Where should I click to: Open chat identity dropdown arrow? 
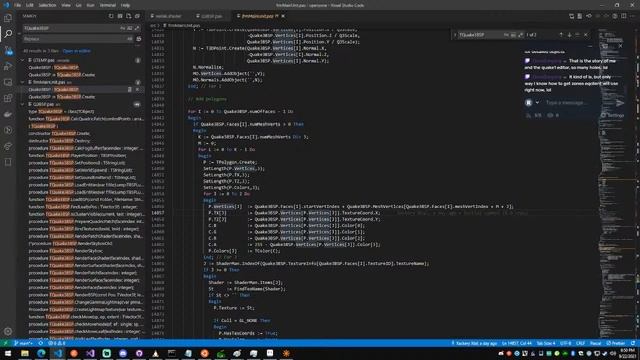pyautogui.click(x=537, y=103)
